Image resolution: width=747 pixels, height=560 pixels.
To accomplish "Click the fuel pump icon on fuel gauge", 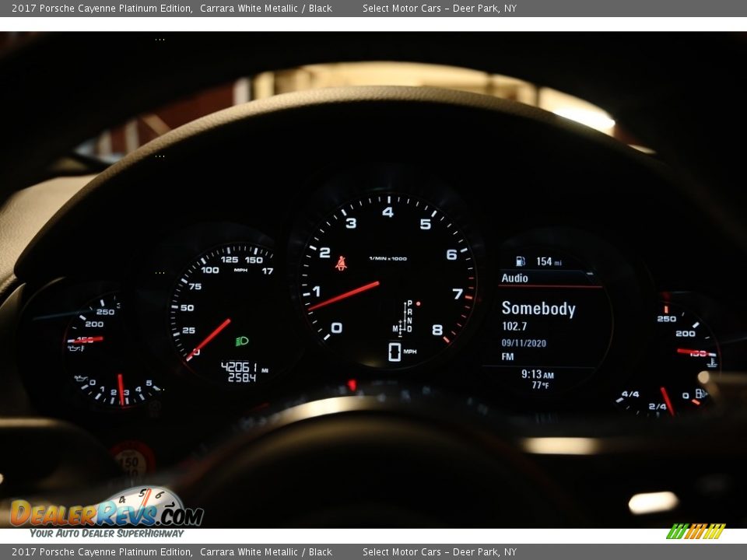I will (700, 394).
